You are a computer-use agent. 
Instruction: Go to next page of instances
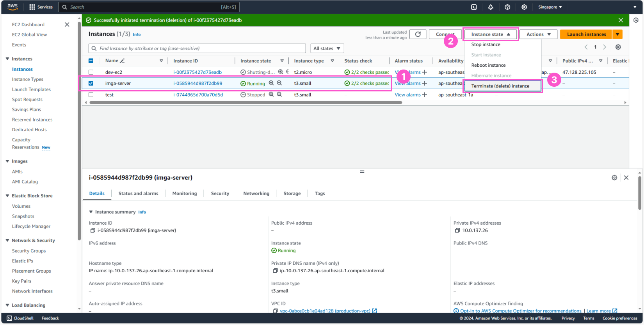click(605, 47)
